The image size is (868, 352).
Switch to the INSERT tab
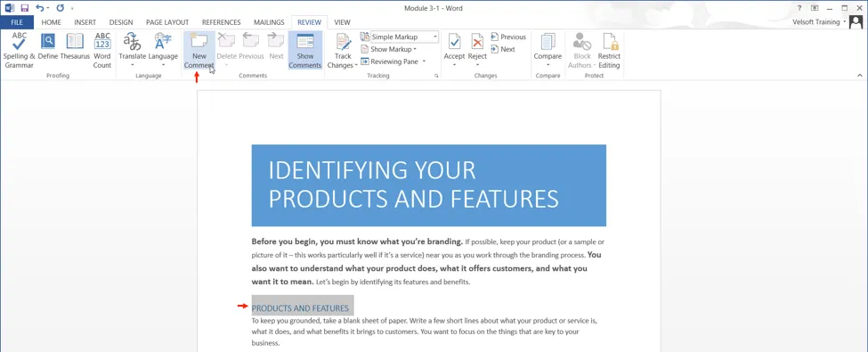85,22
